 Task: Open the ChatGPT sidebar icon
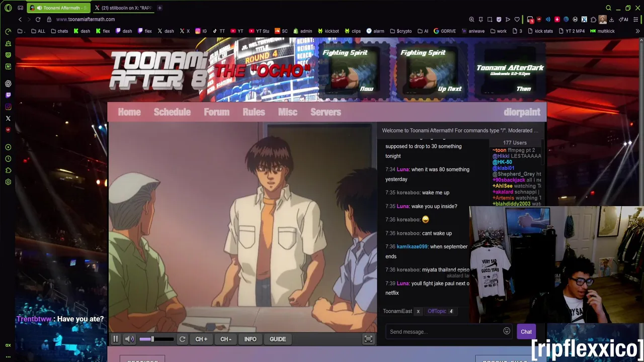click(x=8, y=83)
